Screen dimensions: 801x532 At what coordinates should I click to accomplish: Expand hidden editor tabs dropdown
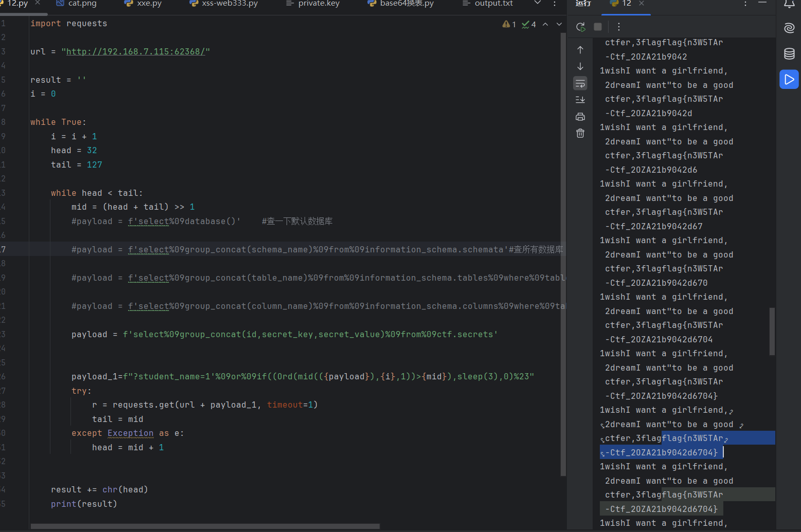coord(538,3)
